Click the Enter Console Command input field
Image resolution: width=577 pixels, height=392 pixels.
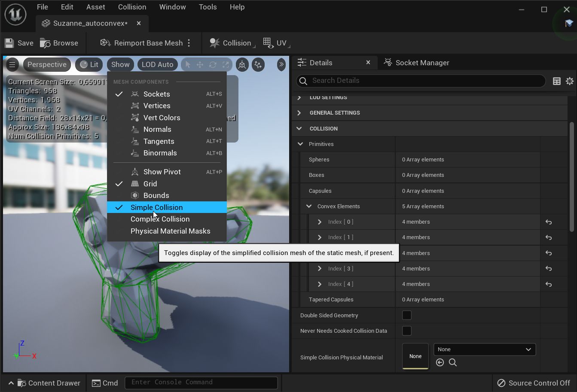point(201,383)
